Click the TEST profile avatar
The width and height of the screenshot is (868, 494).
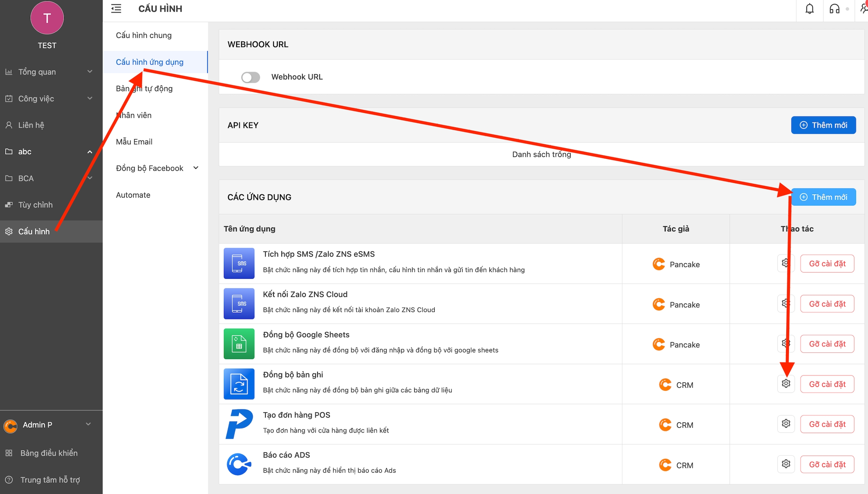pyautogui.click(x=47, y=18)
